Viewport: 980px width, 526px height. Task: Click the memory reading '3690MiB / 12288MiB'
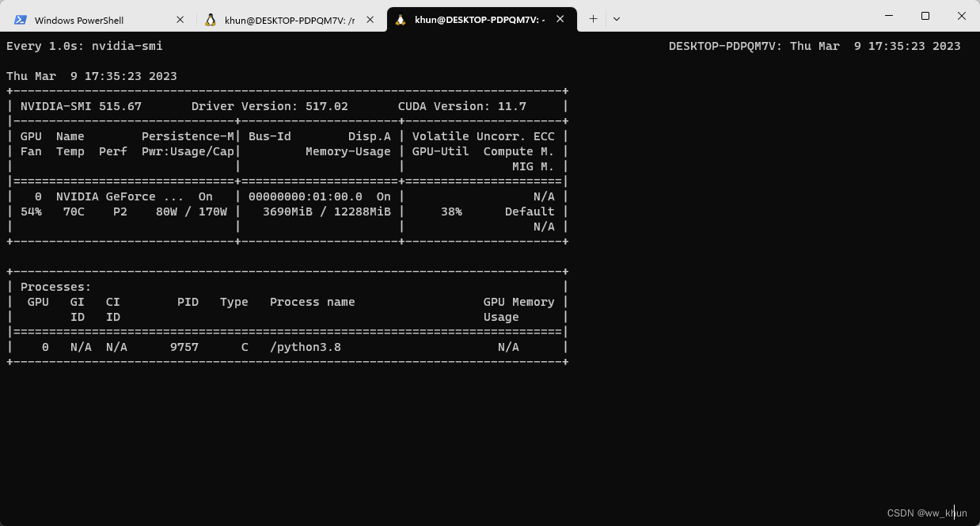[x=327, y=212]
